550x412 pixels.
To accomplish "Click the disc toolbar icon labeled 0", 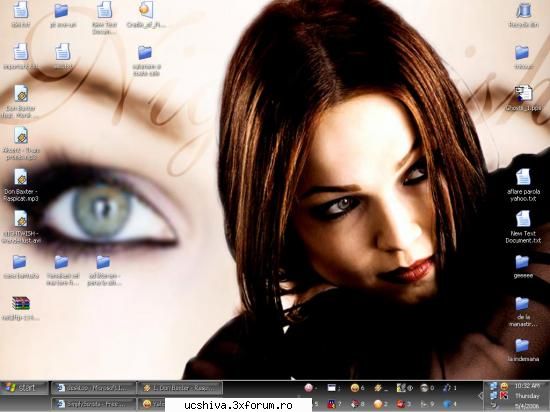I will (x=424, y=388).
